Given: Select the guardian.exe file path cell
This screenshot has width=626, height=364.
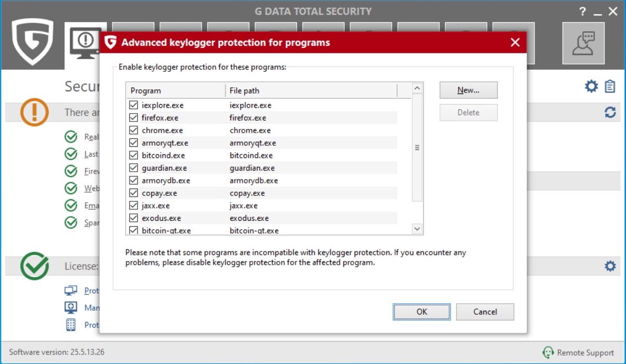Looking at the screenshot, I should point(252,168).
